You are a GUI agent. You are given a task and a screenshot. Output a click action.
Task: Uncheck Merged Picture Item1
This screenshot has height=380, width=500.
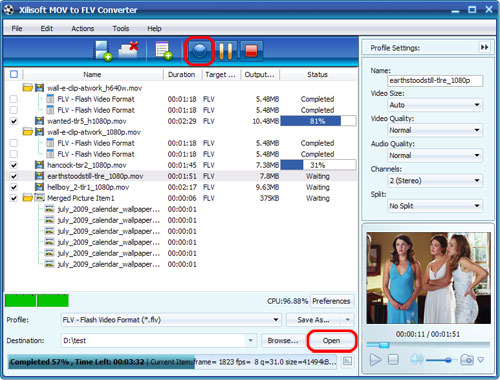(14, 198)
